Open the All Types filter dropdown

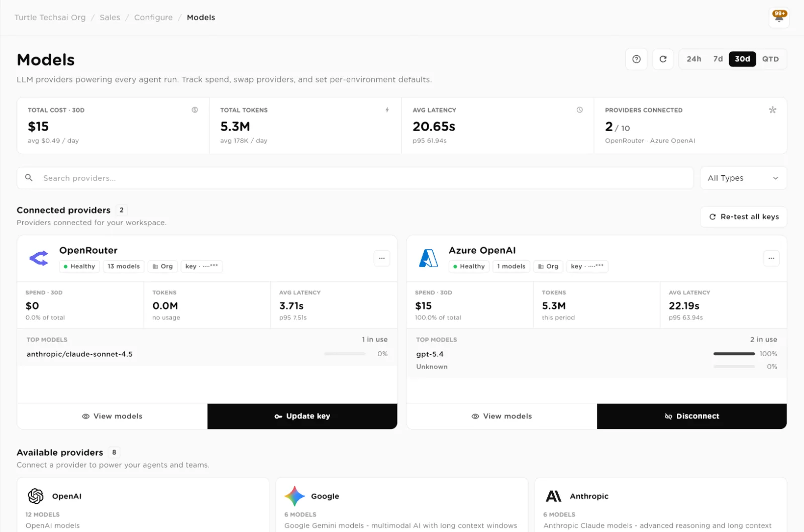[743, 178]
